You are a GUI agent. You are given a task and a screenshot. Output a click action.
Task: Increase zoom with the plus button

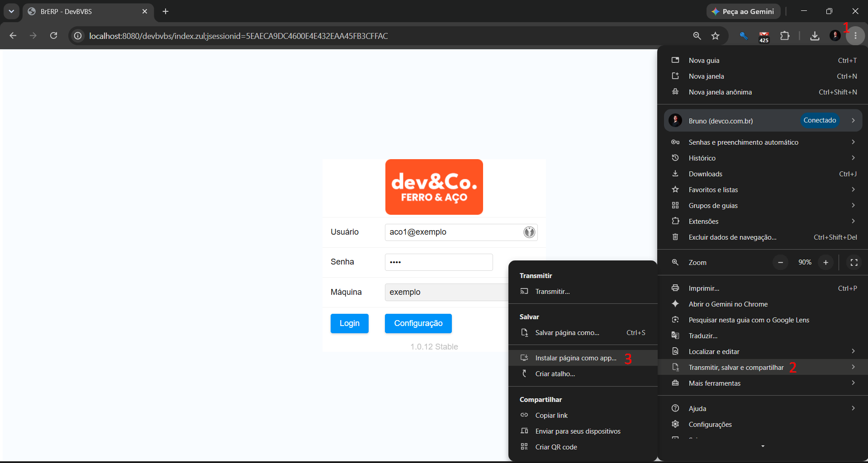pyautogui.click(x=825, y=262)
